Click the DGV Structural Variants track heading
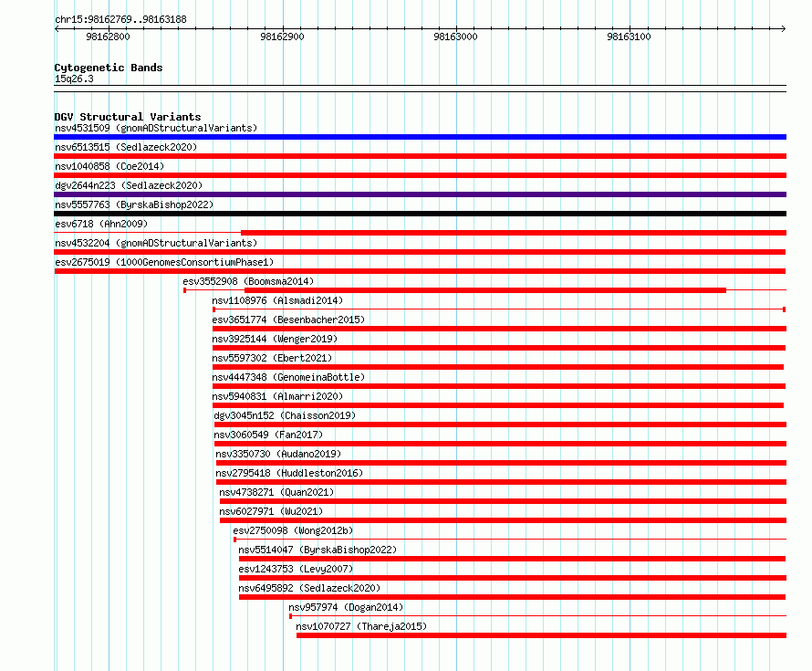812x671 pixels. [x=128, y=117]
